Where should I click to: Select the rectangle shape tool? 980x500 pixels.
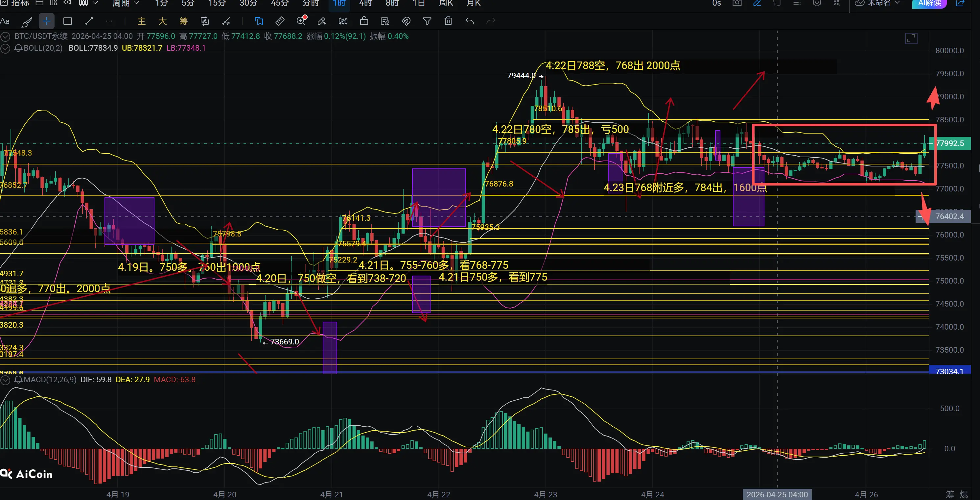pos(68,21)
